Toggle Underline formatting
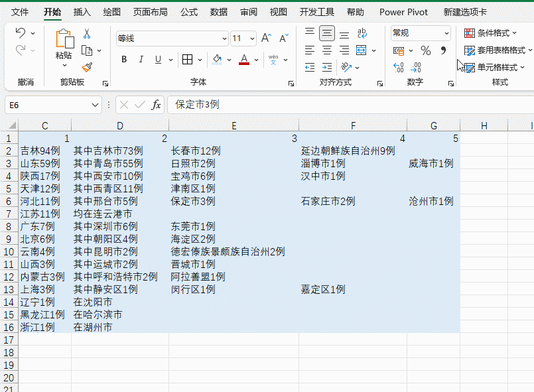 tap(158, 59)
